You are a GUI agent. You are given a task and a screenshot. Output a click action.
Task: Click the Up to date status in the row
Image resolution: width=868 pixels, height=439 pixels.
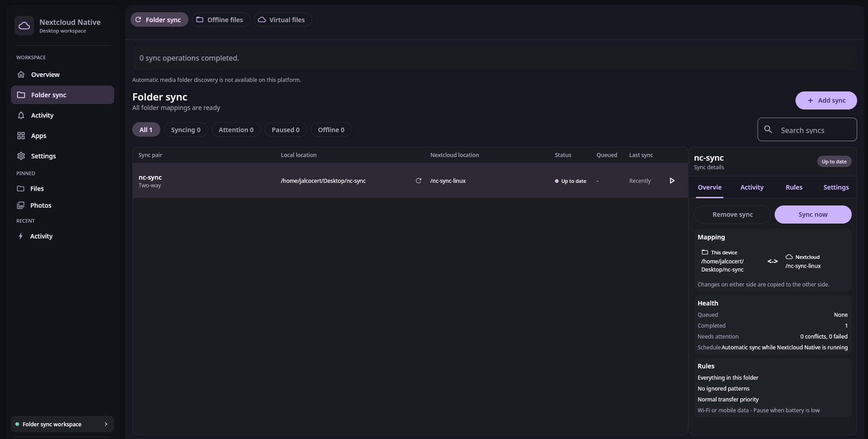570,181
